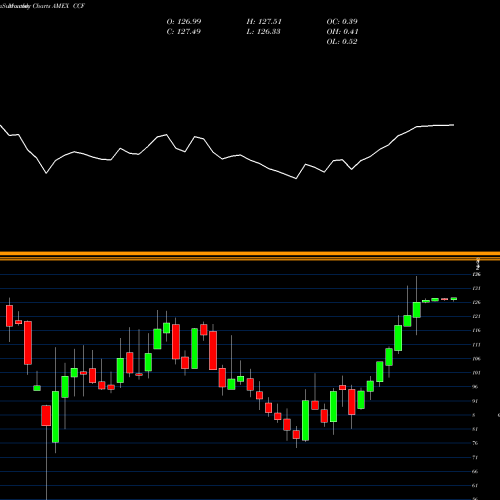Select the OC: 0.39 reading
The image size is (500, 500).
click(342, 22)
